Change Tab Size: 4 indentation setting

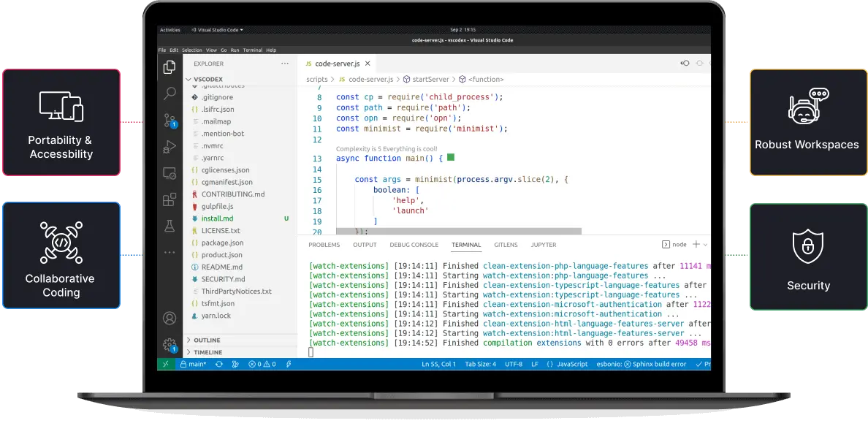point(481,364)
